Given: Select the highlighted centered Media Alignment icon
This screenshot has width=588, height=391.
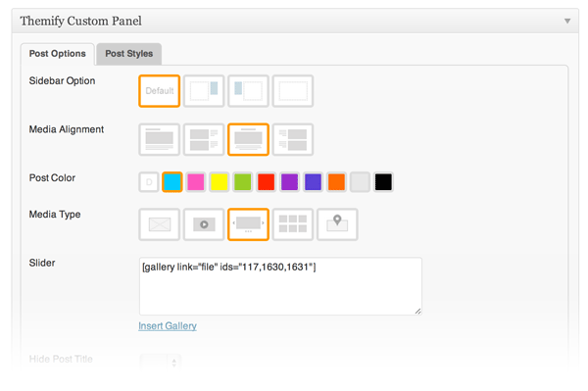Looking at the screenshot, I should coord(248,139).
